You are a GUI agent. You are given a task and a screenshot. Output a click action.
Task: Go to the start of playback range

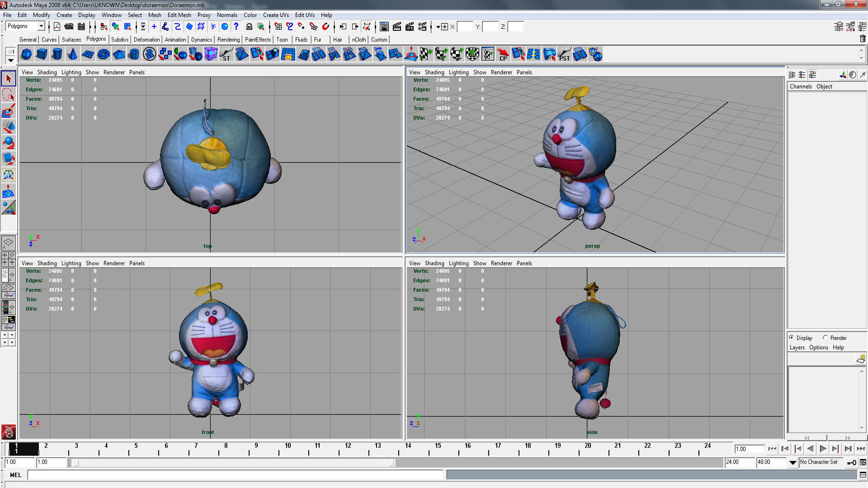point(772,449)
